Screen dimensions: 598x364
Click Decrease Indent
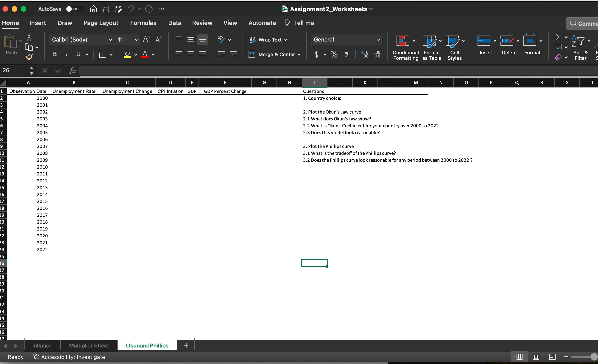(x=221, y=54)
